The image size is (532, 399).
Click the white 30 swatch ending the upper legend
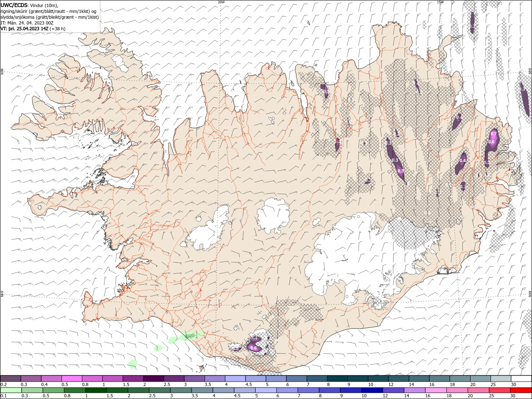point(521,379)
